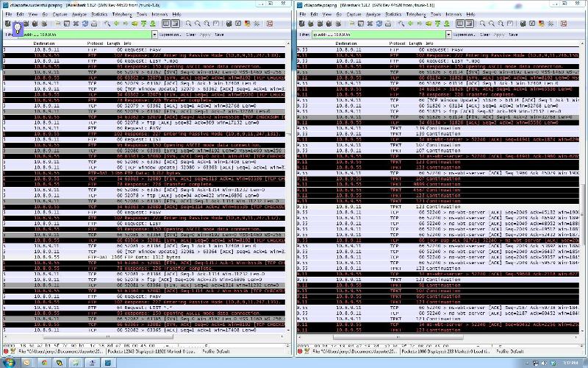Open Capture menu in right window
The image size is (588, 368).
tap(354, 14)
